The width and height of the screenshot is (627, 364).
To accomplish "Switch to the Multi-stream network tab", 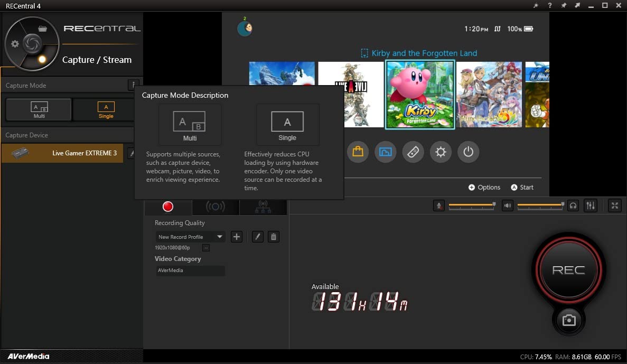I will (x=263, y=207).
